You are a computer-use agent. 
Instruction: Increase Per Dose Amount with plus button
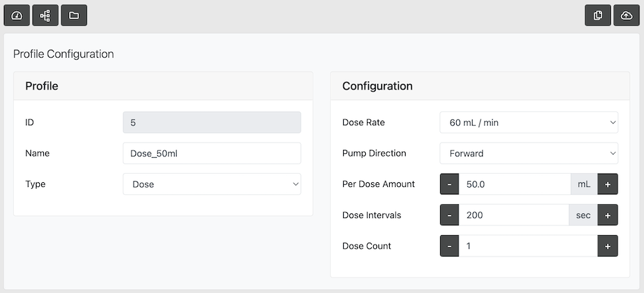point(607,184)
